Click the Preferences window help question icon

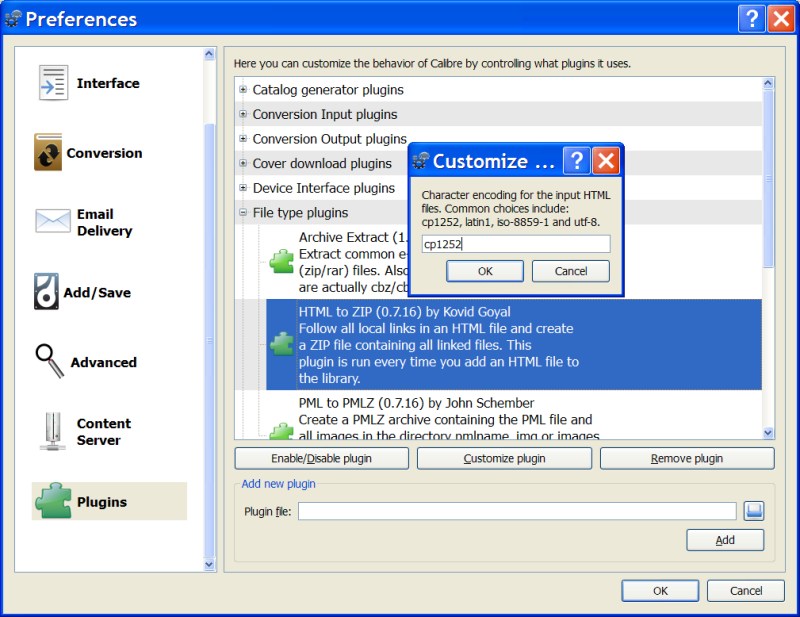(752, 18)
